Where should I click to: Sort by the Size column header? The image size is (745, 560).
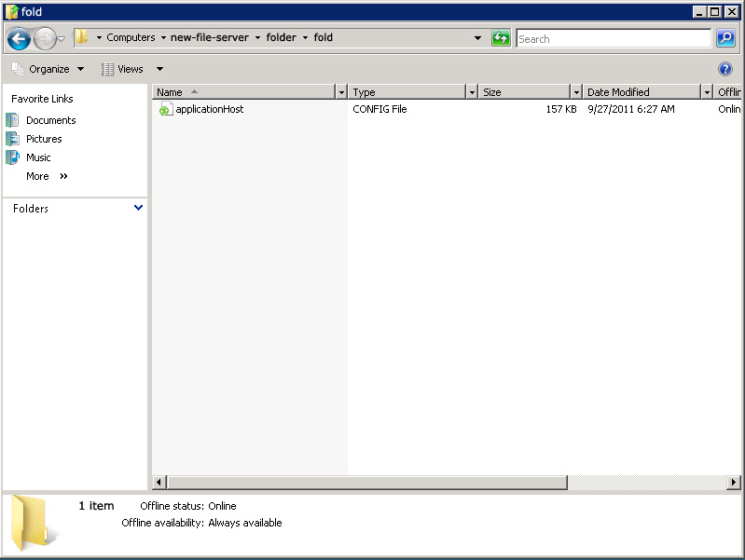click(524, 91)
